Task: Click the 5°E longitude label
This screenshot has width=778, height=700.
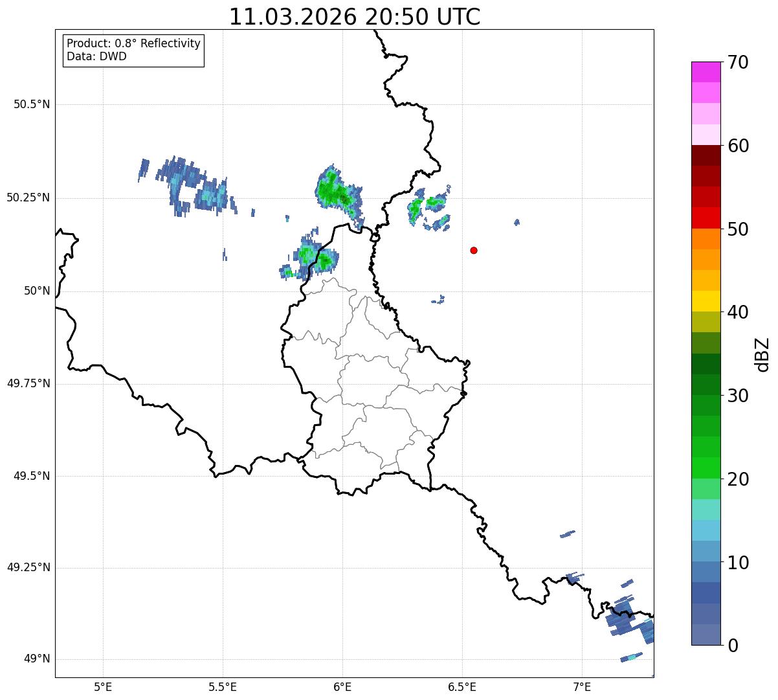Action: 103,686
